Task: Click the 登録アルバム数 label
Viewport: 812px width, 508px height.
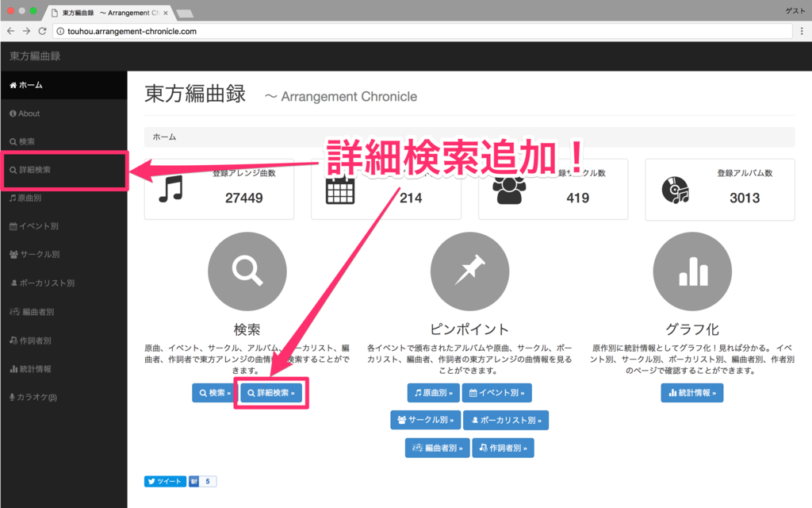Action: pyautogui.click(x=745, y=173)
